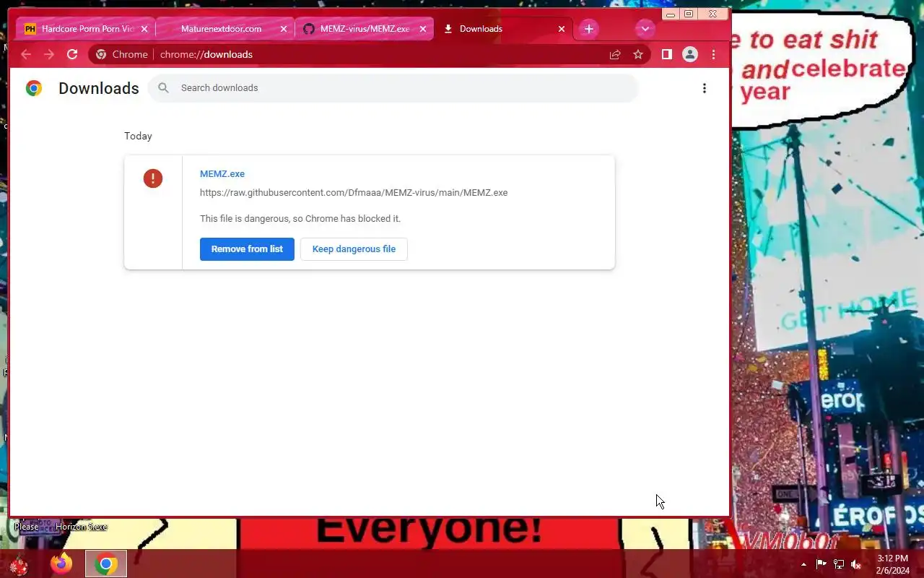
Task: Click the Chrome taskbar button
Action: [106, 564]
